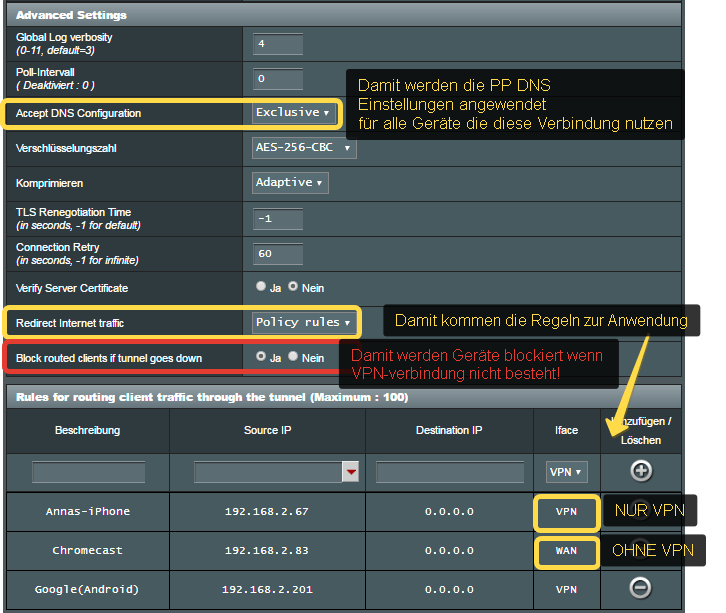Click the Google(Android) rule name
The image size is (726, 613).
(x=87, y=589)
